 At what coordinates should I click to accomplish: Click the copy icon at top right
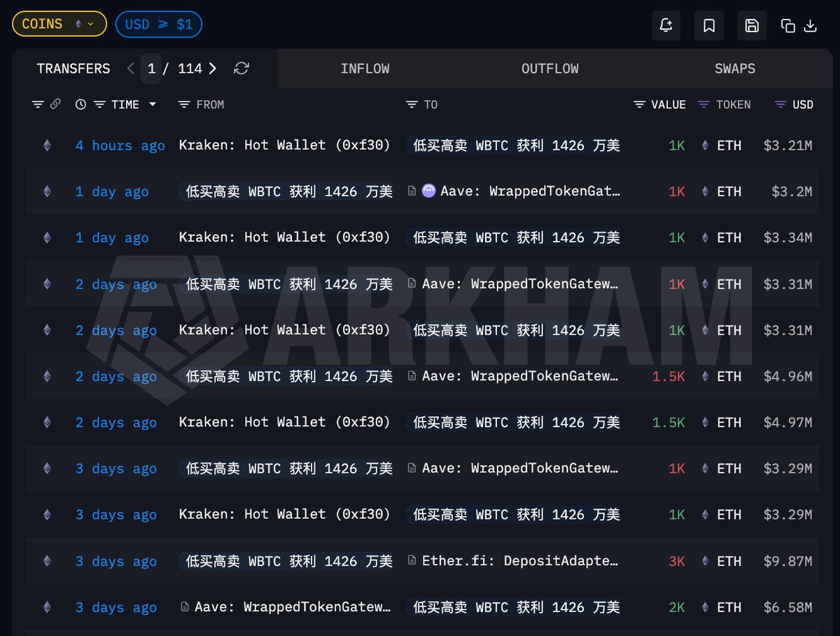[788, 26]
